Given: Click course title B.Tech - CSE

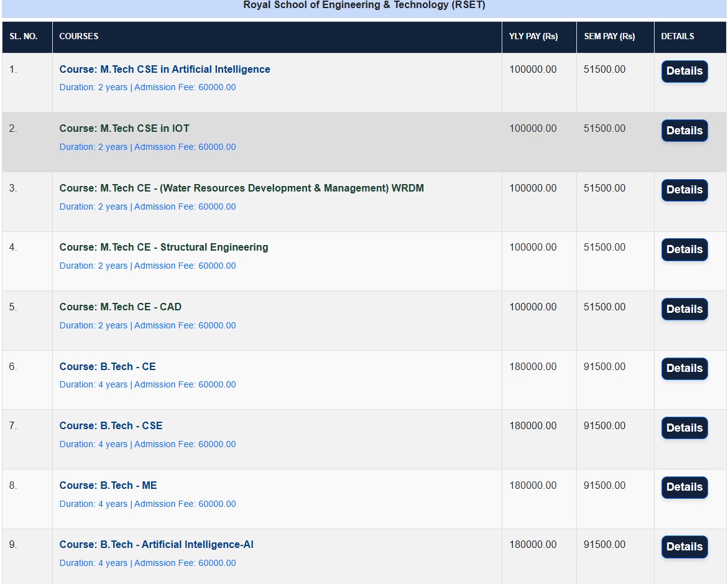Looking at the screenshot, I should (x=111, y=425).
